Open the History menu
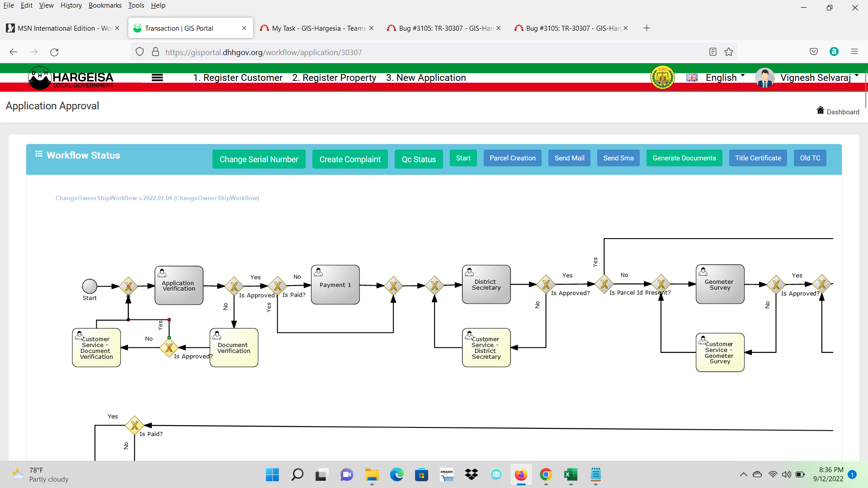This screenshot has width=868, height=488. (71, 5)
